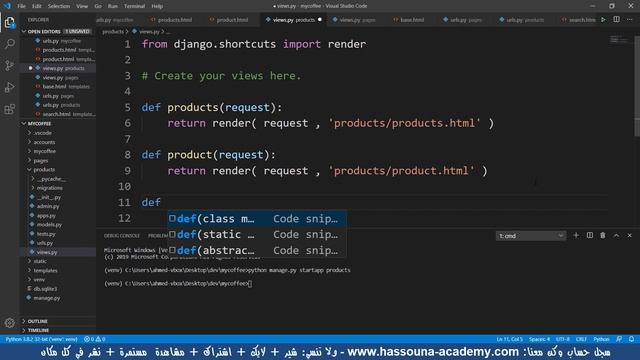Open the Help menu
The height and width of the screenshot is (360, 640).
(x=157, y=6)
